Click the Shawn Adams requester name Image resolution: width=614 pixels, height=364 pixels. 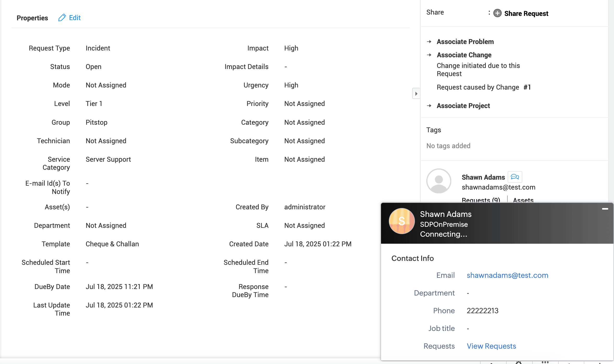point(483,177)
